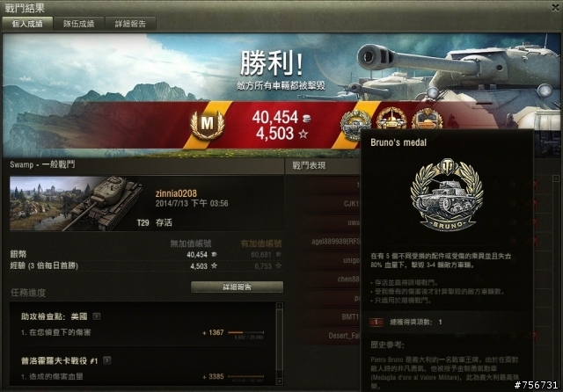Click the Bruno's medal icon in banner
The image size is (563, 392).
click(355, 124)
